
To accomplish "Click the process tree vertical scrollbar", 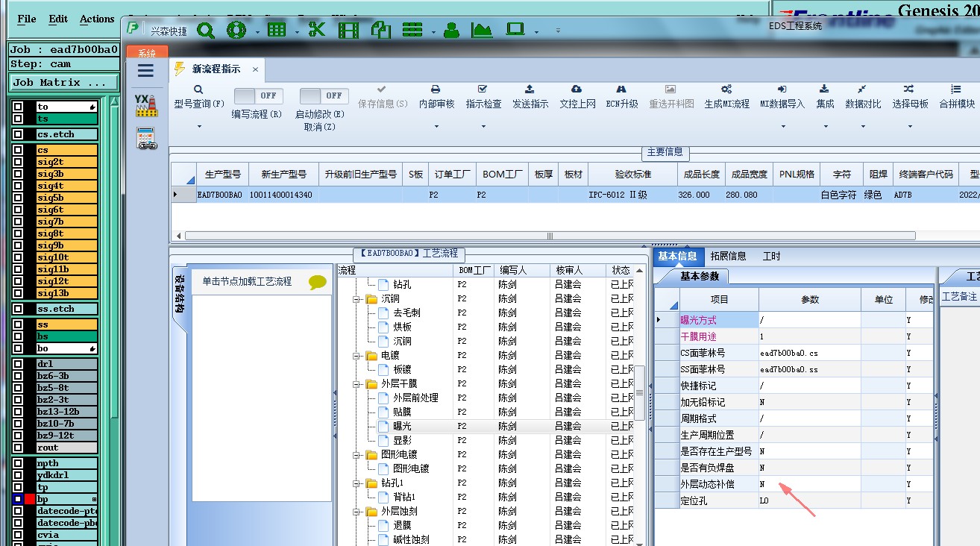I will (639, 392).
